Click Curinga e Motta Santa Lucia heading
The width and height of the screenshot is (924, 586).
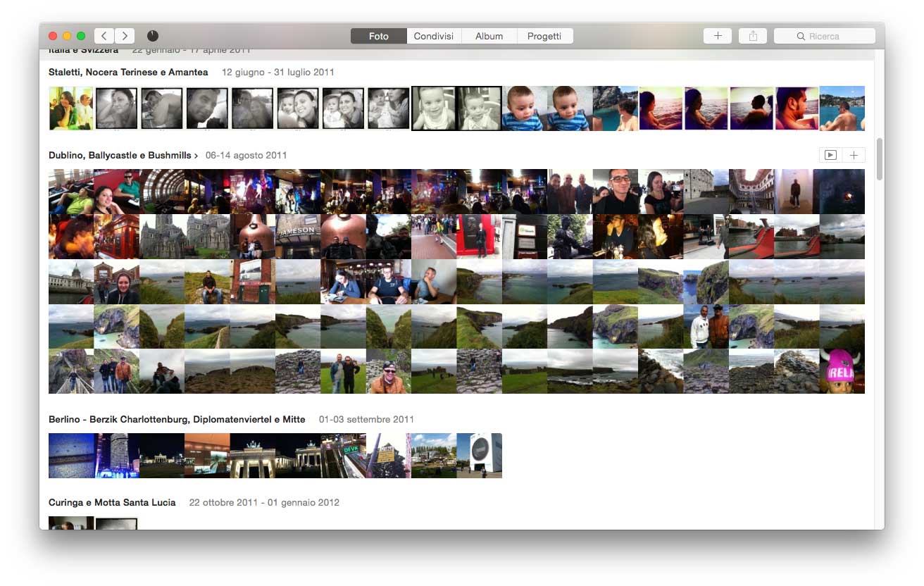[112, 502]
